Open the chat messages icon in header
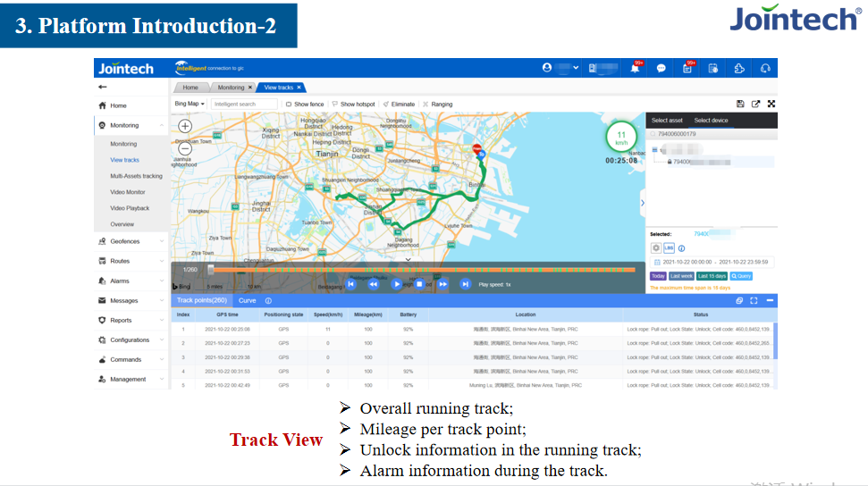Viewport: 868px width, 486px height. [661, 69]
